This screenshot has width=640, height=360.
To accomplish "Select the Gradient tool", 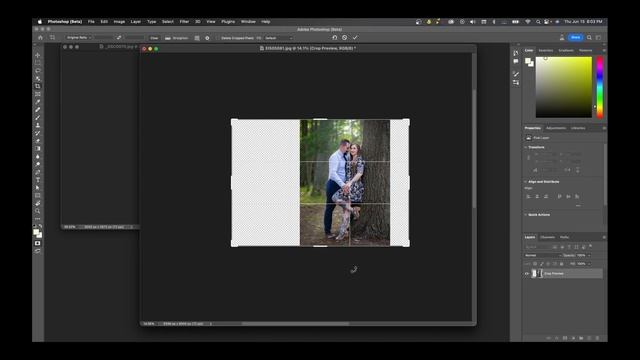I will click(38, 149).
